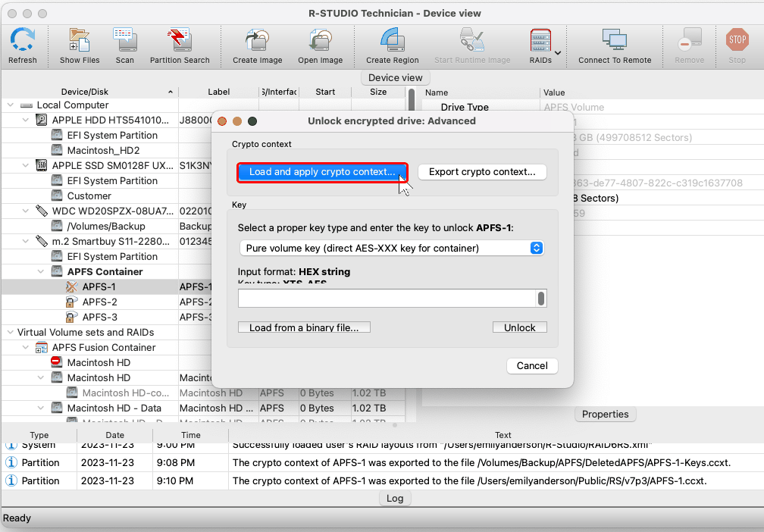Screen dimensions: 764x532
Task: Switch to the Device view tab
Action: click(x=395, y=78)
